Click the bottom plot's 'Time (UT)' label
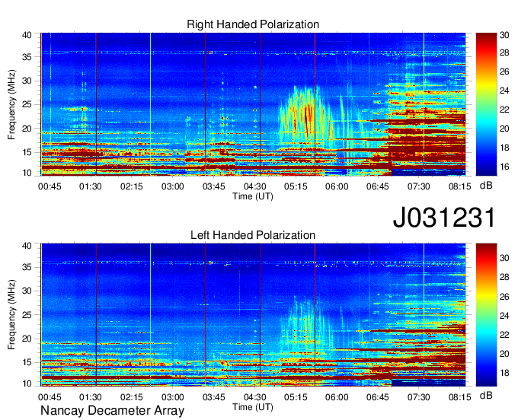 coord(253,408)
